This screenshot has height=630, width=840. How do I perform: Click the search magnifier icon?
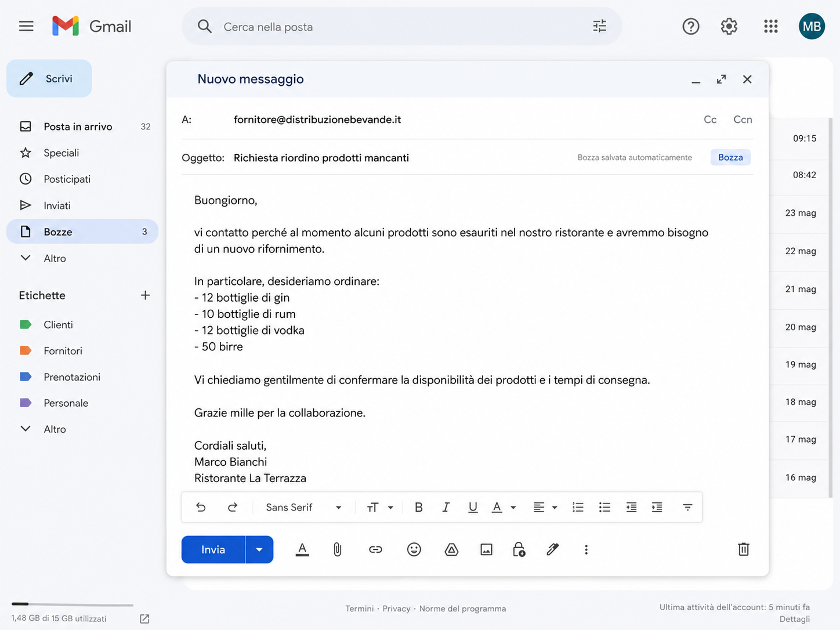204,26
